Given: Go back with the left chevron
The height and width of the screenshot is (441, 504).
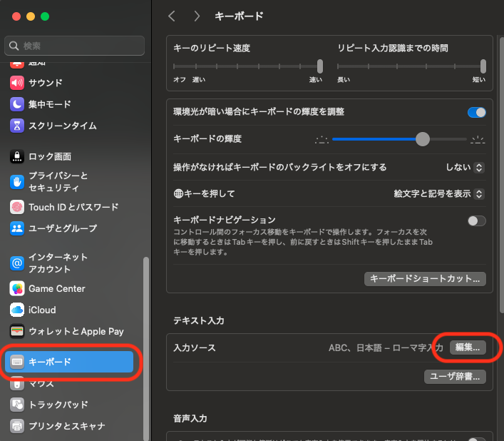Looking at the screenshot, I should coord(172,16).
